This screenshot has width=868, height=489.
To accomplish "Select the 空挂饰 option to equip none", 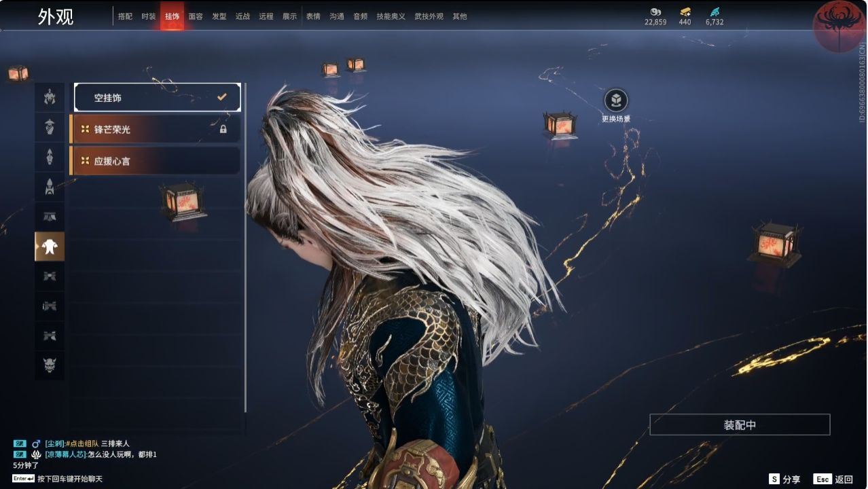I will click(157, 96).
